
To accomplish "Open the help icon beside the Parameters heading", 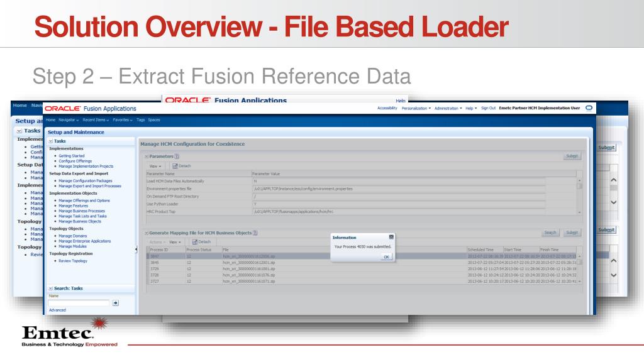I will (x=177, y=156).
